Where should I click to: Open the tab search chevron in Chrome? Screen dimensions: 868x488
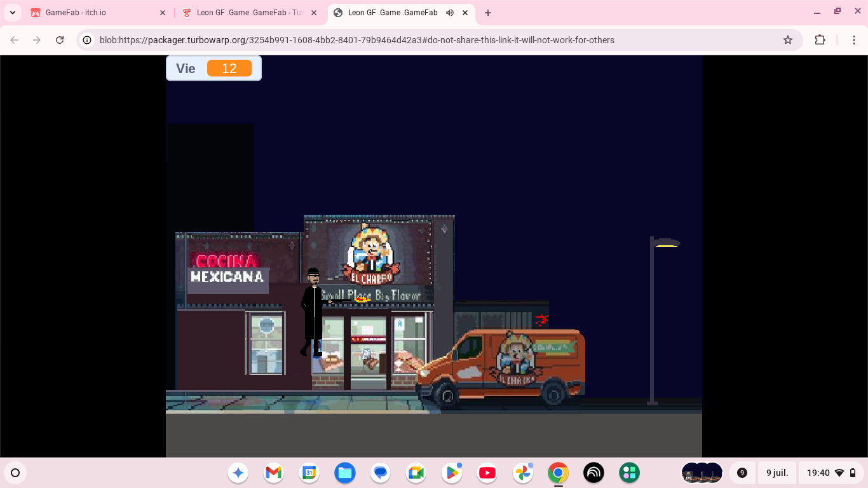13,13
